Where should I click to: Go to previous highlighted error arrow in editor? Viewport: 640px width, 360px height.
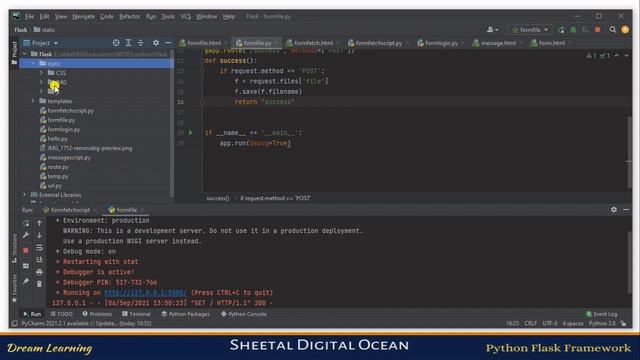click(x=617, y=56)
